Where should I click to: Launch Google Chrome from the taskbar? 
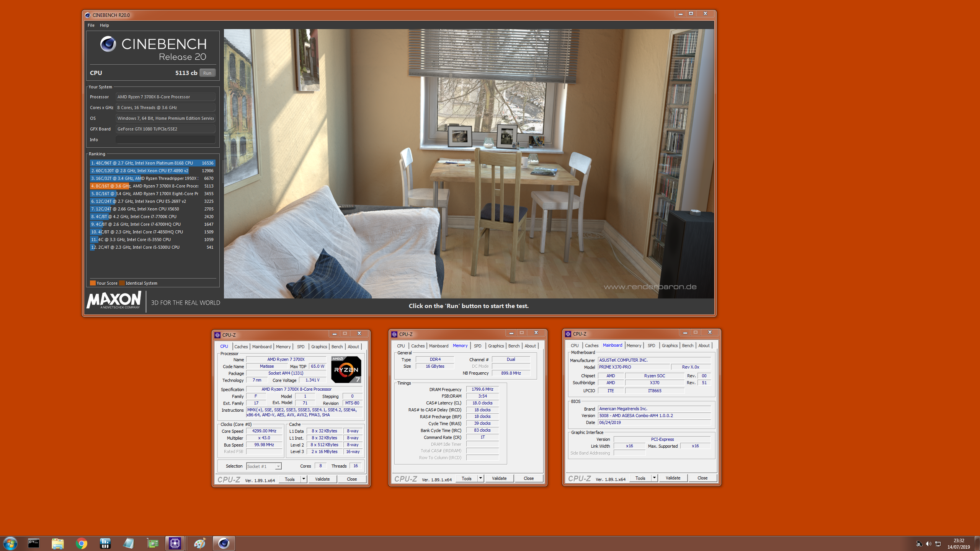[x=81, y=543]
